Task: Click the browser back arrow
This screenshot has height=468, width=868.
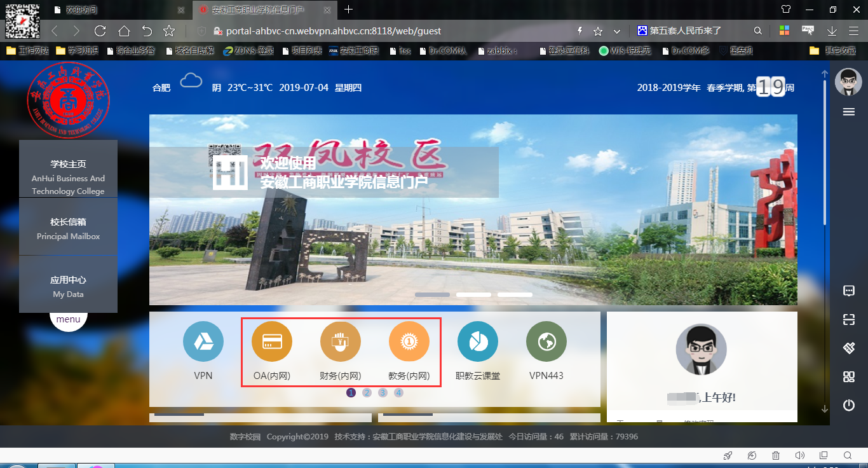Action: click(54, 31)
